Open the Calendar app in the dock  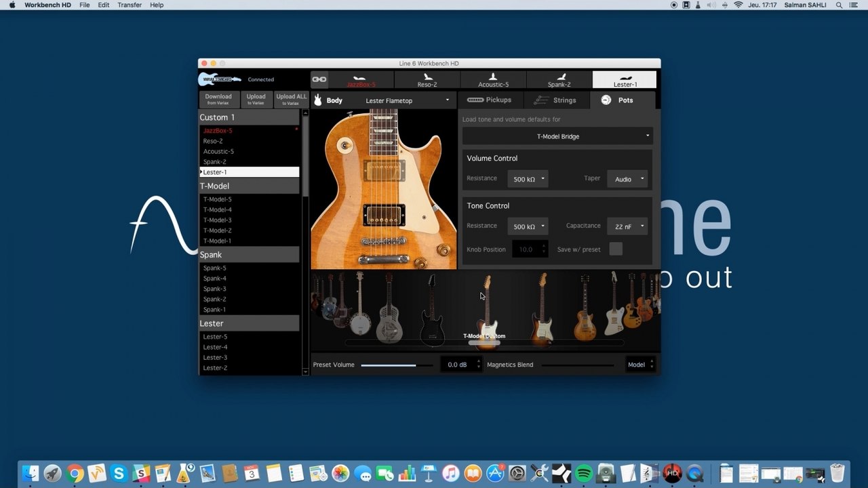(x=252, y=473)
